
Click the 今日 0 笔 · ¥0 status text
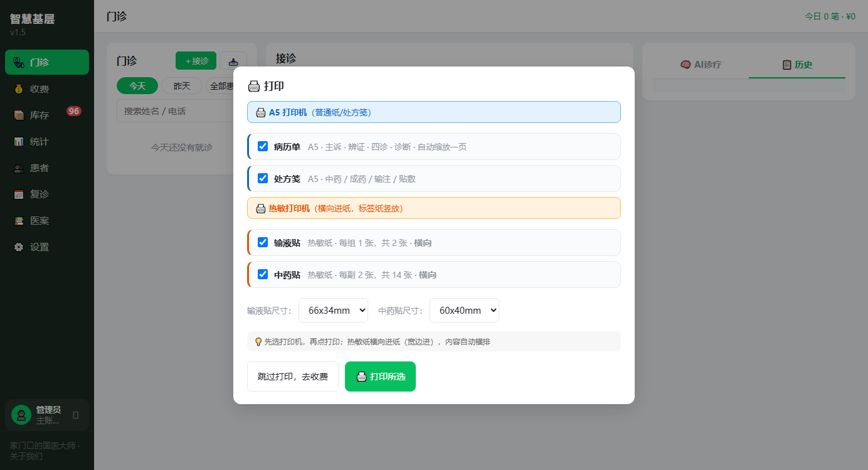[830, 16]
